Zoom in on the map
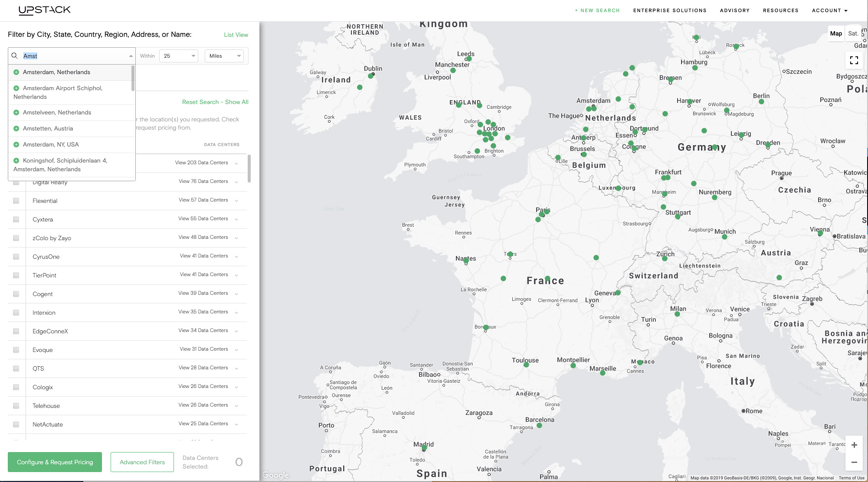 (854, 445)
